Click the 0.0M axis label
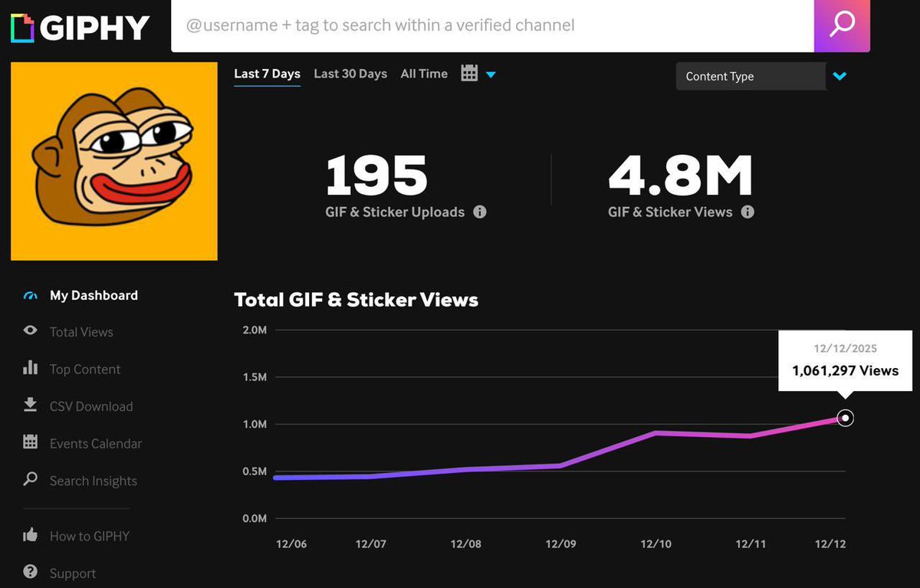Image resolution: width=920 pixels, height=588 pixels. coord(255,518)
